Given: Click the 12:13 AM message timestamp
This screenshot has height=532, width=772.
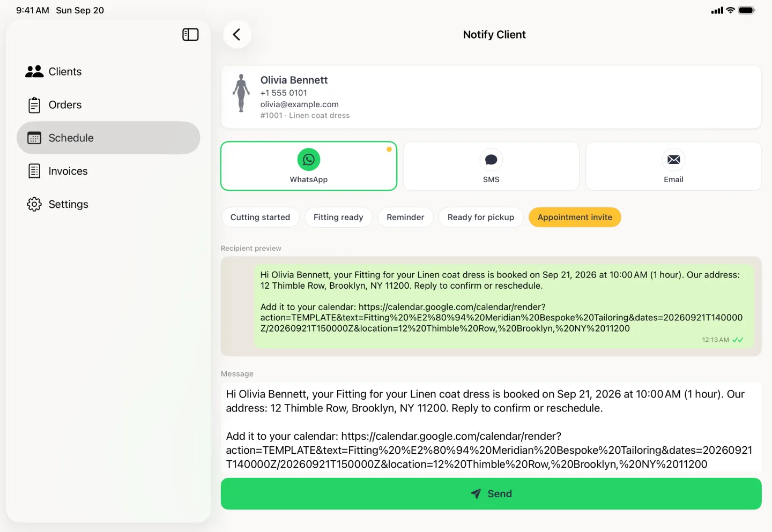Looking at the screenshot, I should [716, 340].
